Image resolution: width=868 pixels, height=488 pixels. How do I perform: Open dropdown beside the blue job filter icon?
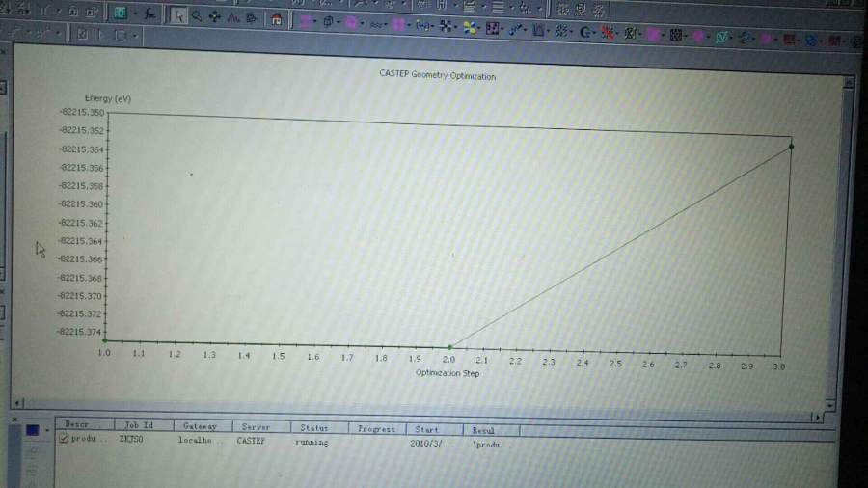[x=47, y=430]
